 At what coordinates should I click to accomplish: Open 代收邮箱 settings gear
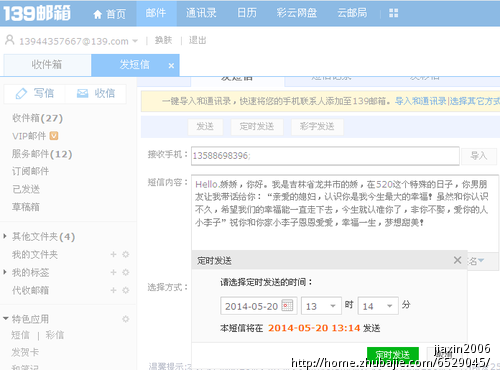click(126, 290)
